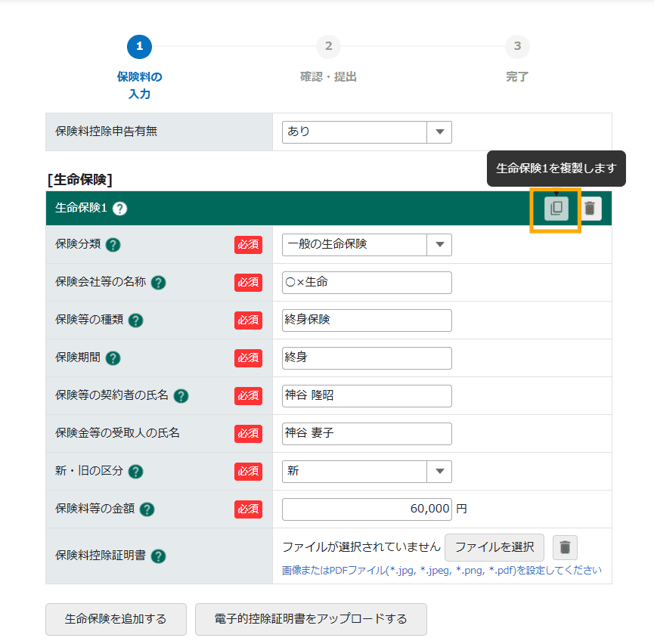Image resolution: width=654 pixels, height=644 pixels.
Task: Click the 保険料控除申告有無 label
Action: (x=106, y=132)
